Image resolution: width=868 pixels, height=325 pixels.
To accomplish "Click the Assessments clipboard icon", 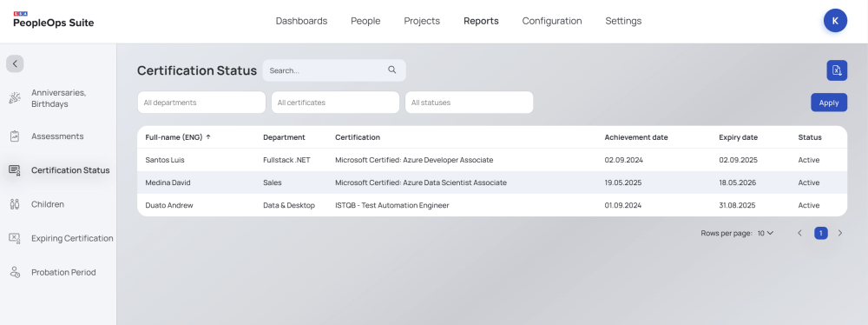I will (15, 136).
